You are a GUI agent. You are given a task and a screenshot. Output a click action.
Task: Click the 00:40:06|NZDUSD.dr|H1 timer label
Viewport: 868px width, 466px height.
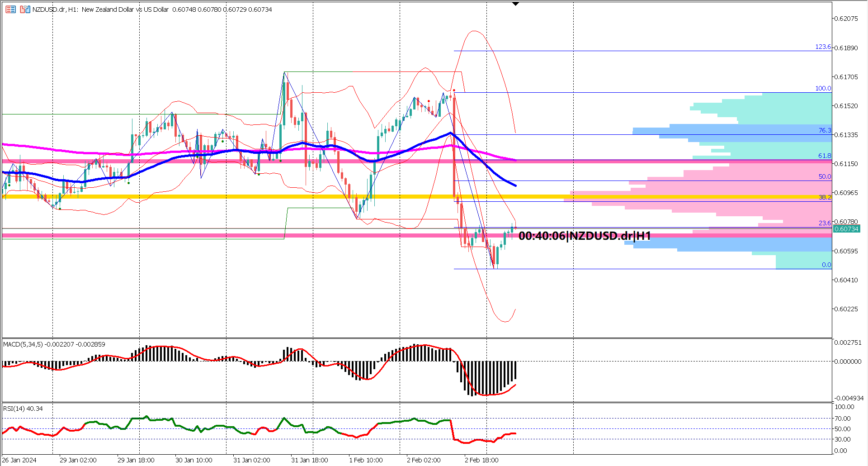pyautogui.click(x=585, y=236)
